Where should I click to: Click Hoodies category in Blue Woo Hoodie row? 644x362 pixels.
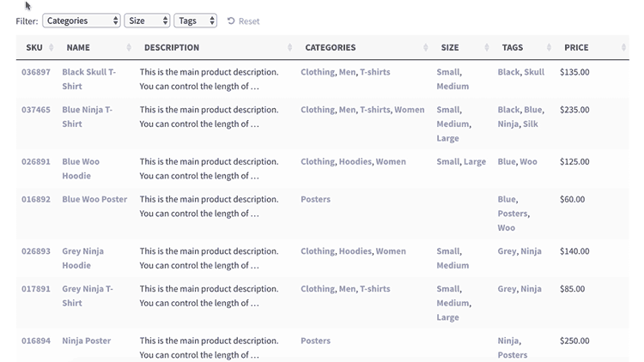tap(355, 162)
